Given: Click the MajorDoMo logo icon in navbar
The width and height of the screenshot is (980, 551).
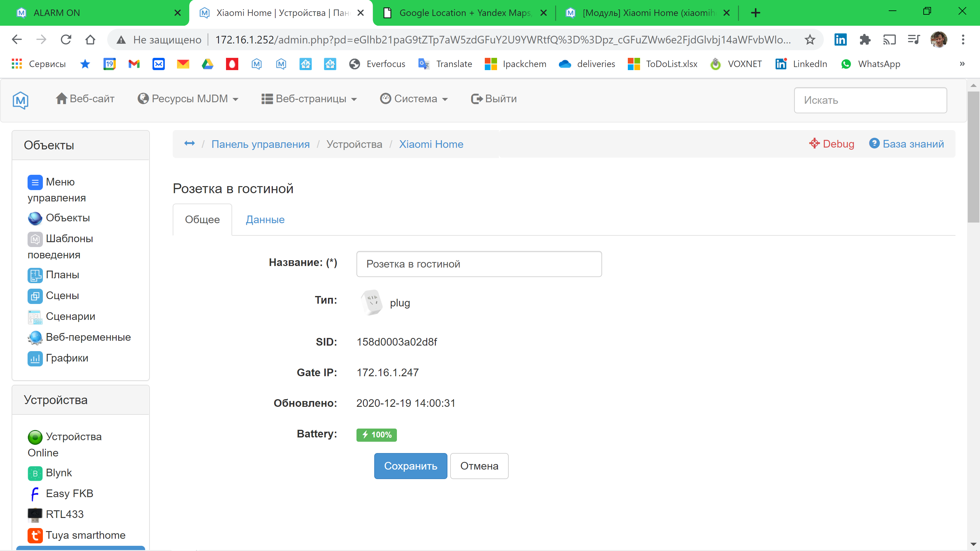Looking at the screenshot, I should (21, 100).
